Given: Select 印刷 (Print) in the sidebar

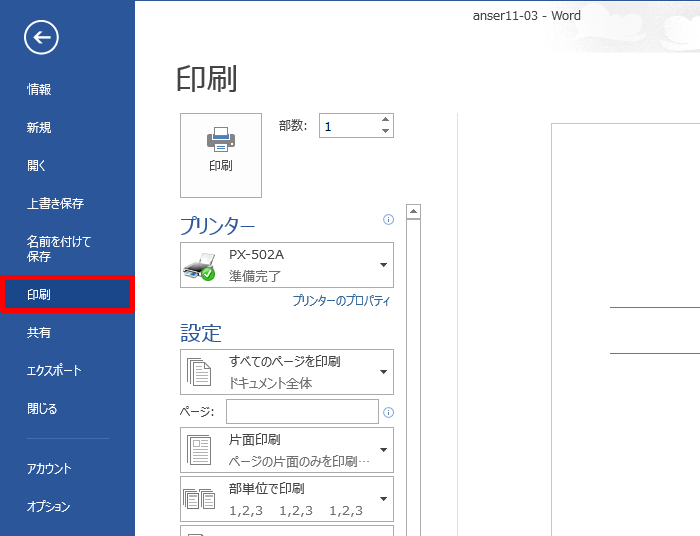Looking at the screenshot, I should (67, 295).
